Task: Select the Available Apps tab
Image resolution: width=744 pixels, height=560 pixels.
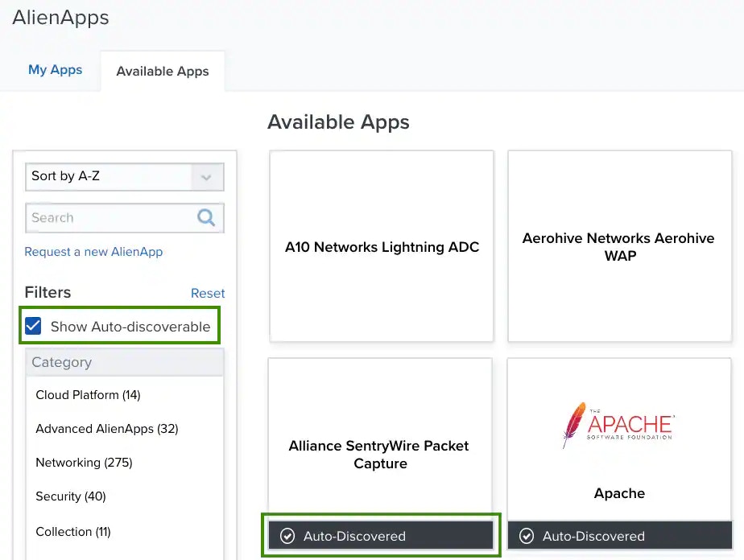Action: pyautogui.click(x=163, y=71)
